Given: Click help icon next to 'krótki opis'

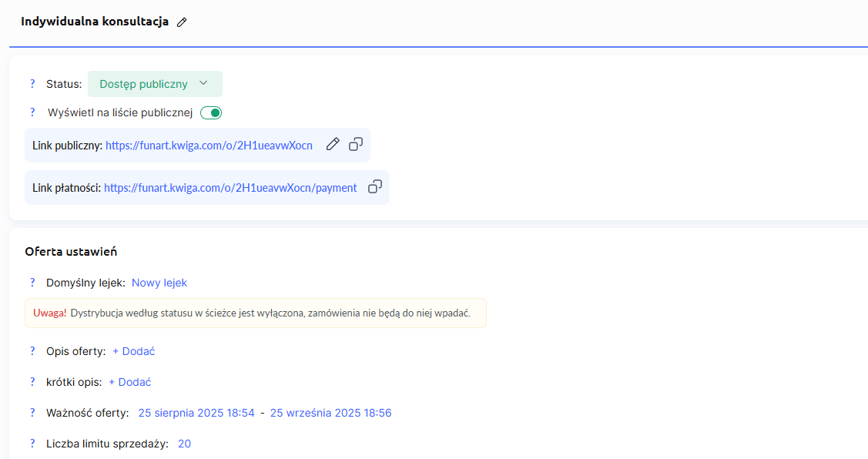Looking at the screenshot, I should click(x=32, y=382).
